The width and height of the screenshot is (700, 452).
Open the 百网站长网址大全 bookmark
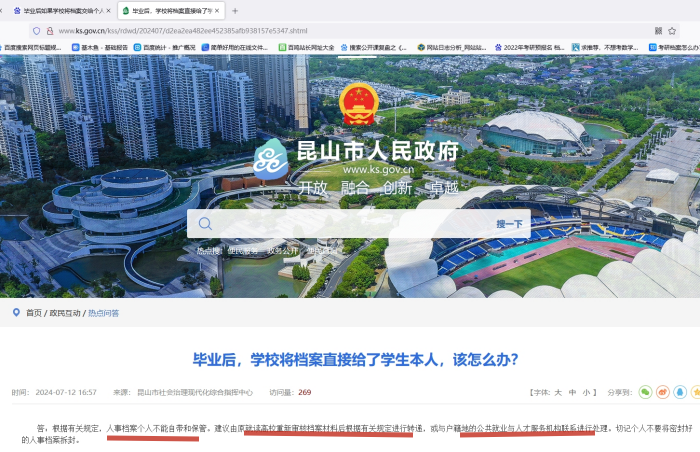tap(306, 47)
